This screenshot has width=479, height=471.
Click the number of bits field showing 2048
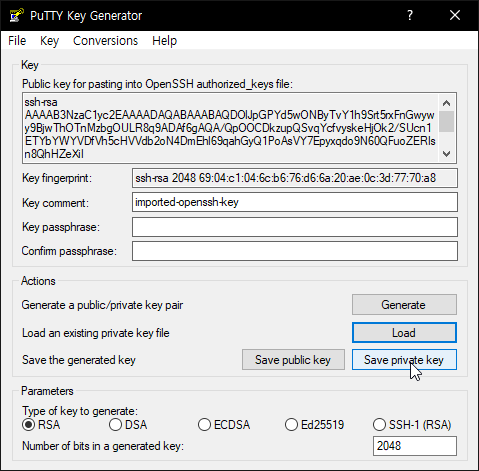coord(415,446)
